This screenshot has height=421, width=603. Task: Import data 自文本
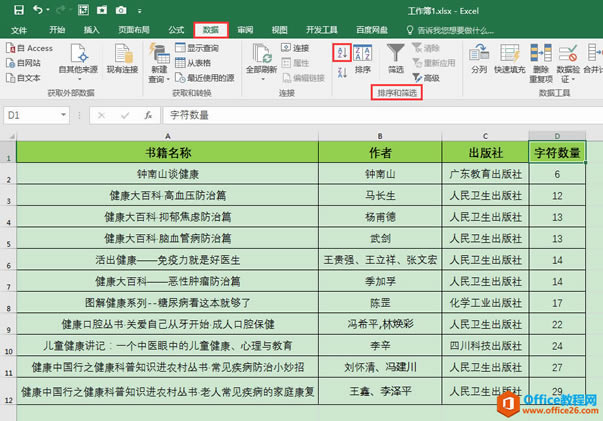23,78
